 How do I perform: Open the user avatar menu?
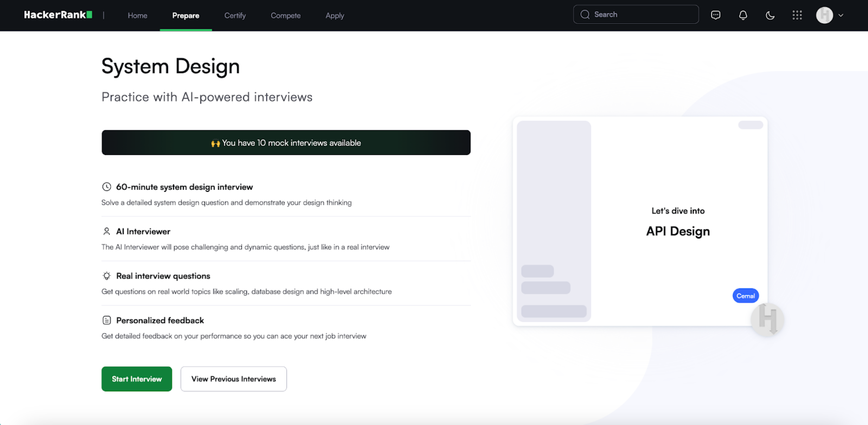click(824, 15)
